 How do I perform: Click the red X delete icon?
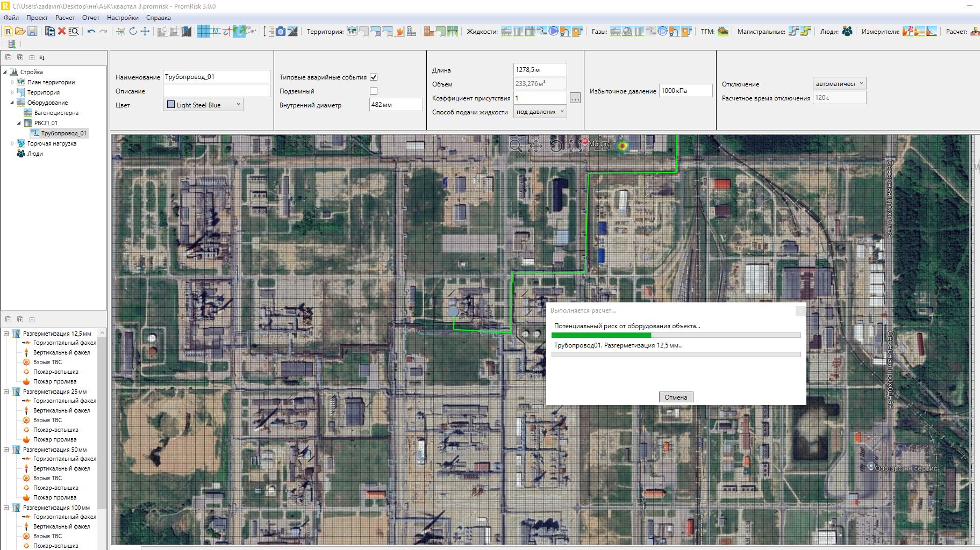(x=62, y=31)
